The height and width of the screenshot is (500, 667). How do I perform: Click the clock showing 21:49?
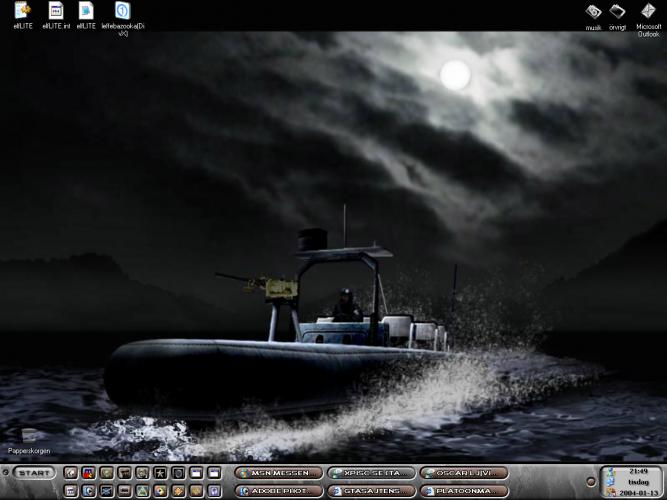coord(638,470)
